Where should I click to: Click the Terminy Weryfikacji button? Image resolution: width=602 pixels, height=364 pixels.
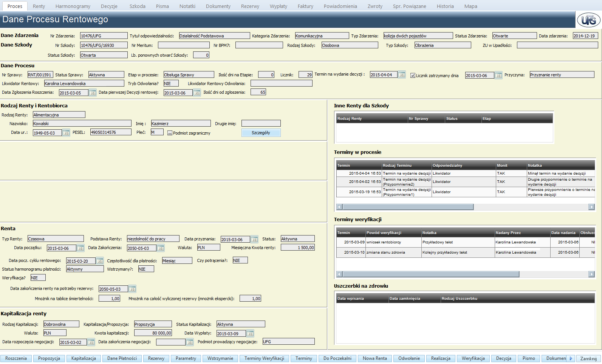(265, 358)
